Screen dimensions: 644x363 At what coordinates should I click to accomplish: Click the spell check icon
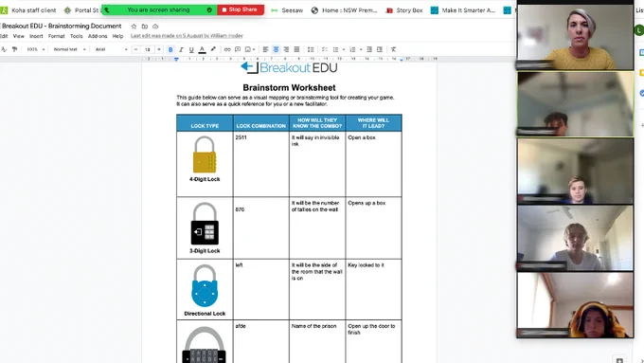pos(4,49)
